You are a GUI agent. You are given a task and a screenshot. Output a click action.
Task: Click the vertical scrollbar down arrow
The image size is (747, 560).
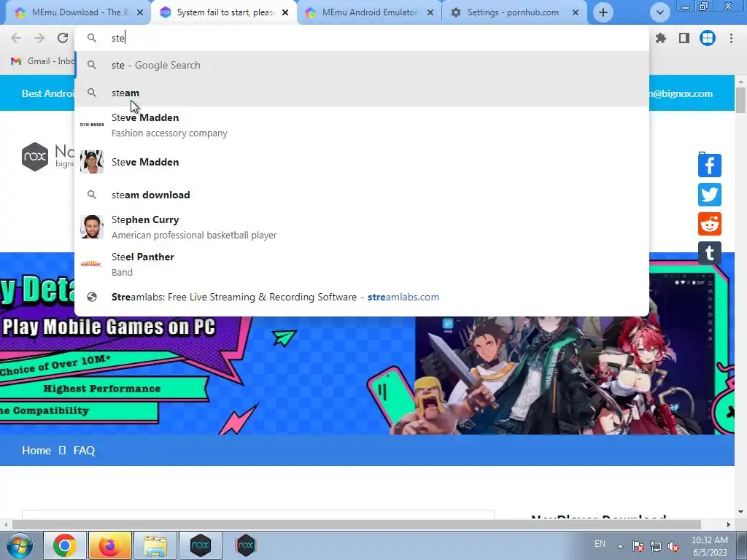(740, 512)
